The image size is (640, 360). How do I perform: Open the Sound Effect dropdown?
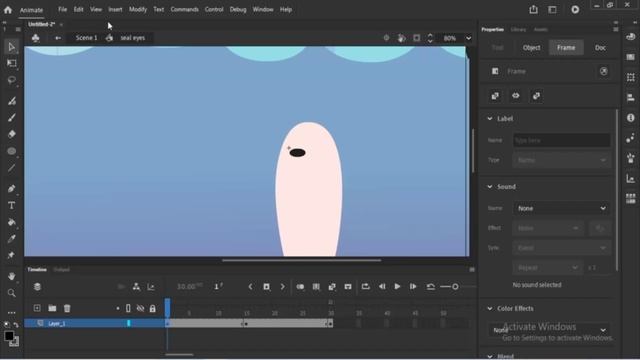tap(548, 228)
